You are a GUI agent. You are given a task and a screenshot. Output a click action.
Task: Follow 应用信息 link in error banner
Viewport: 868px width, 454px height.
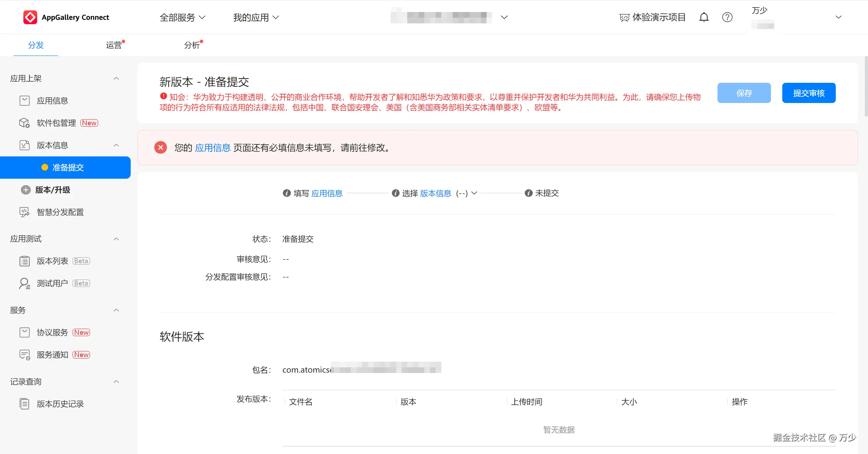click(x=212, y=148)
